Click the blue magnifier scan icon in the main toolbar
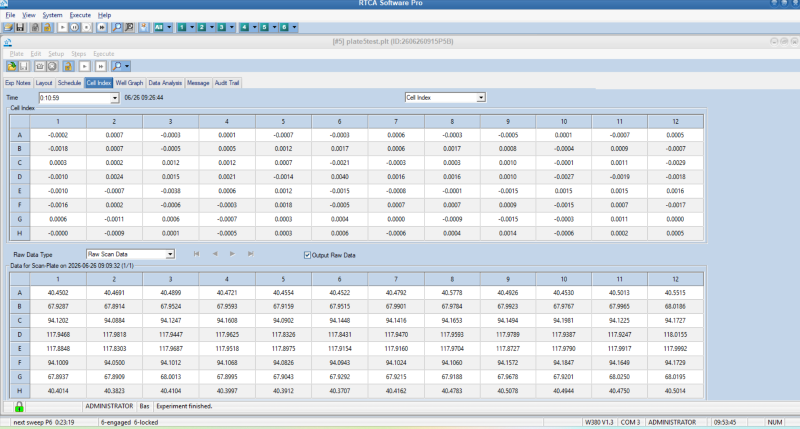800x429 pixels. (117, 28)
